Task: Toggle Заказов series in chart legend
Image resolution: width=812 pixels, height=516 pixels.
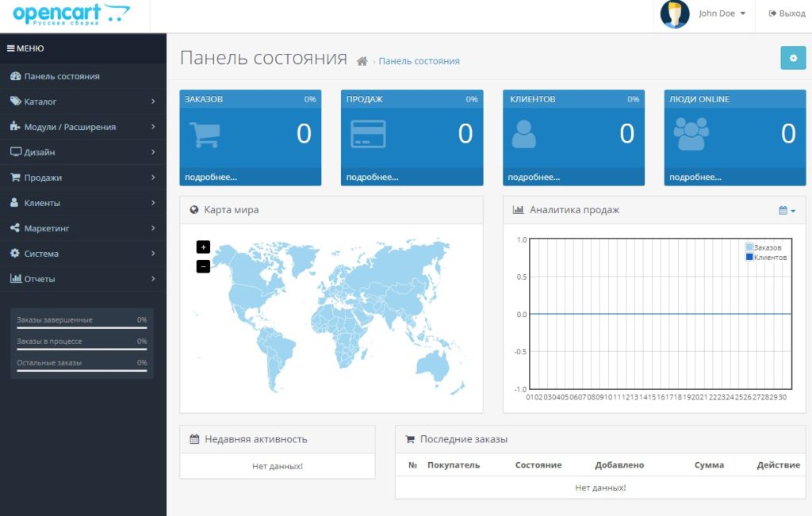Action: [x=764, y=247]
